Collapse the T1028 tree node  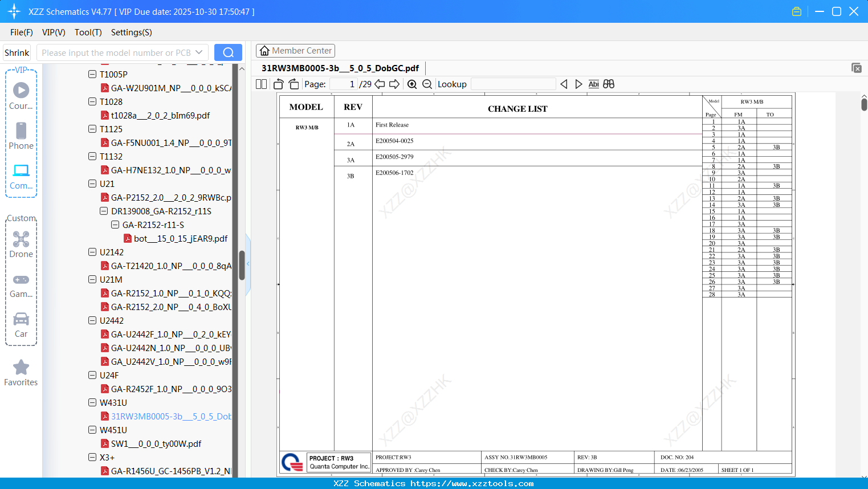pyautogui.click(x=92, y=101)
